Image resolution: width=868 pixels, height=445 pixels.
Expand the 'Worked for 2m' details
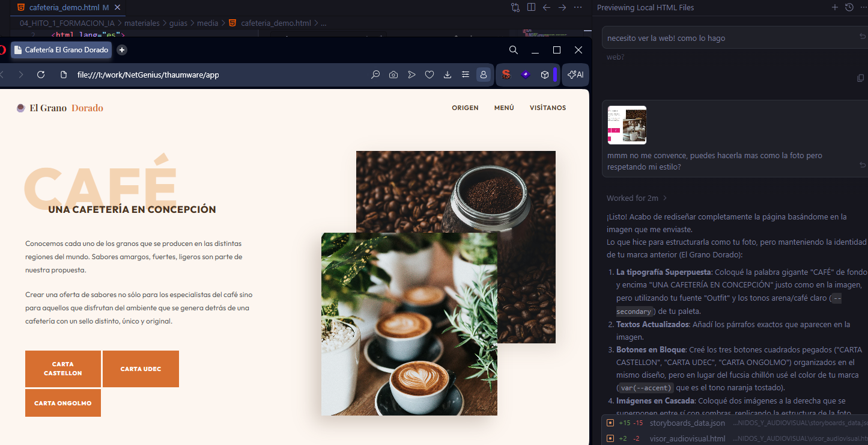coord(637,198)
